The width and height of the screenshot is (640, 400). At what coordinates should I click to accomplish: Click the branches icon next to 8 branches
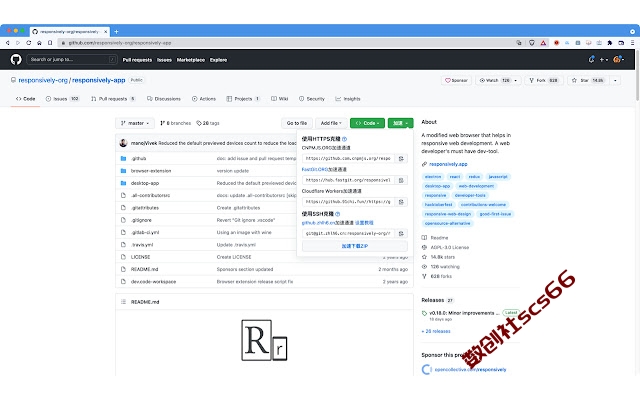[x=162, y=123]
